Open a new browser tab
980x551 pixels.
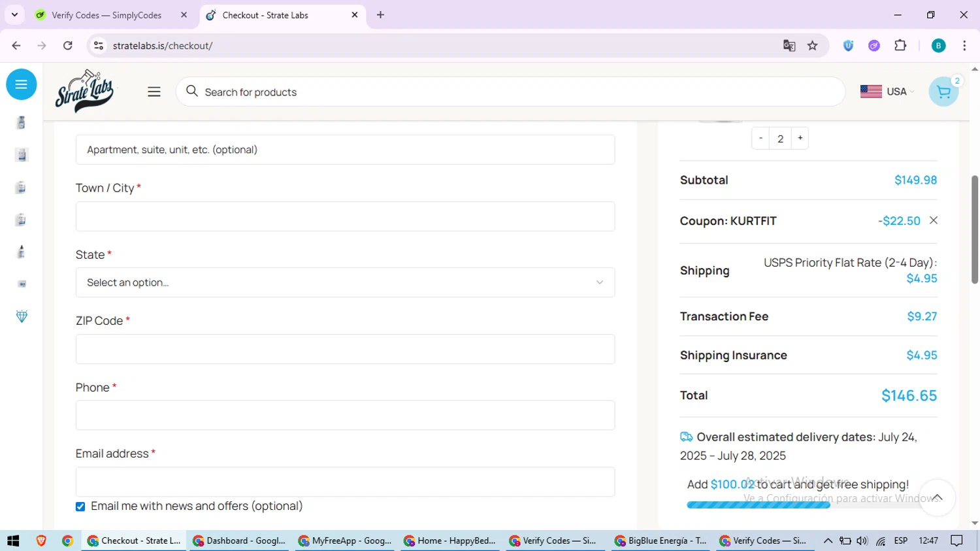[381, 15]
